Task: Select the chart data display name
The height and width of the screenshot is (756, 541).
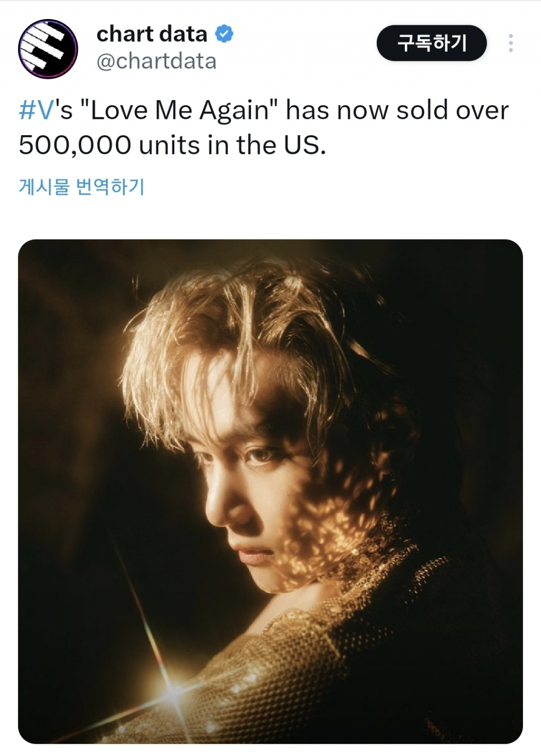Action: click(x=152, y=34)
